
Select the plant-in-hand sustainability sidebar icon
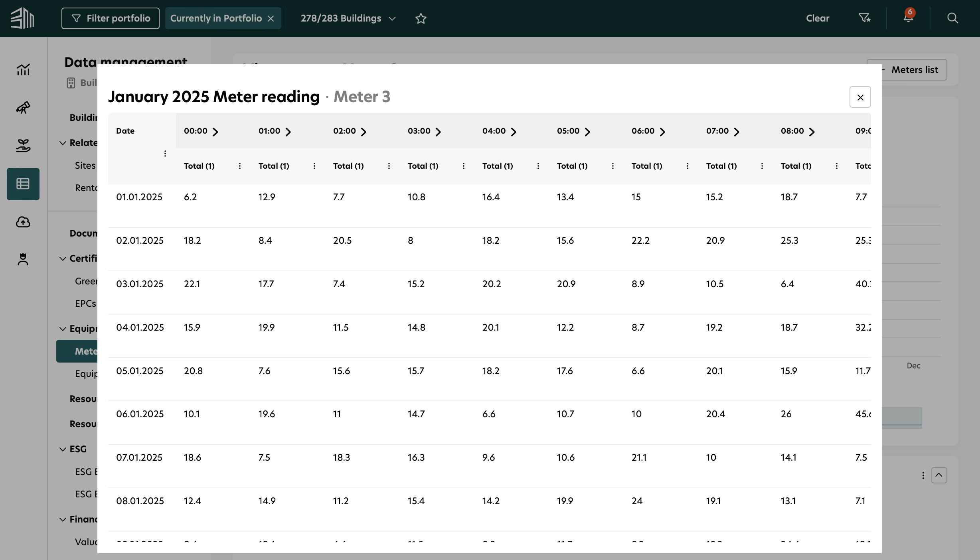pyautogui.click(x=23, y=146)
